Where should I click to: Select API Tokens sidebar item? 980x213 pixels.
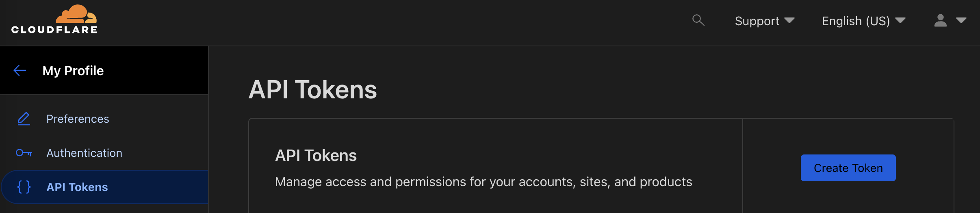click(x=104, y=187)
